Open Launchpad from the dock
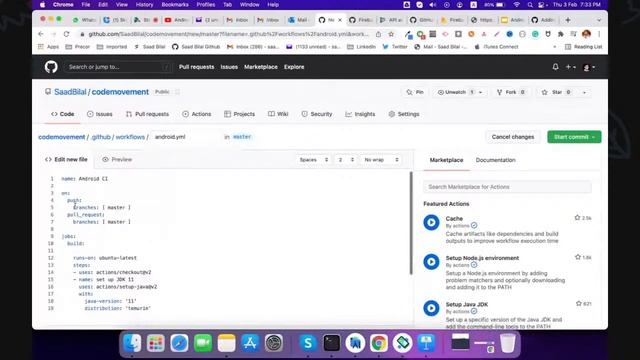 [156, 343]
